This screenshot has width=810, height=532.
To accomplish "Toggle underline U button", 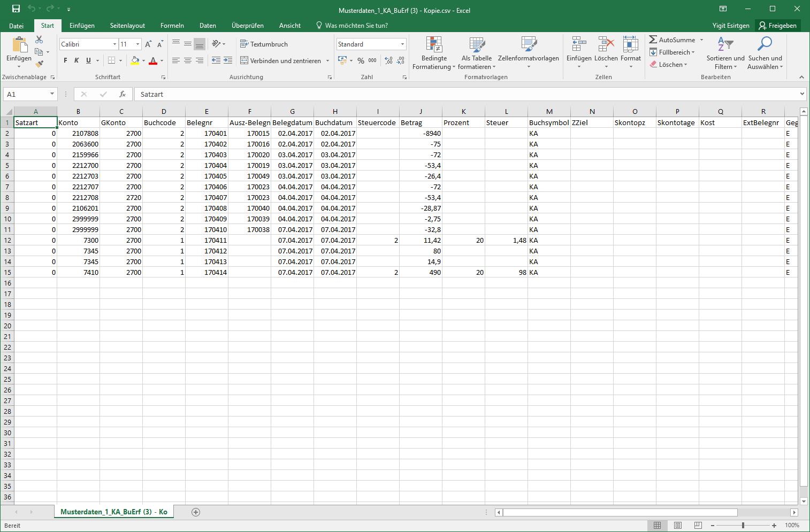I will click(88, 60).
